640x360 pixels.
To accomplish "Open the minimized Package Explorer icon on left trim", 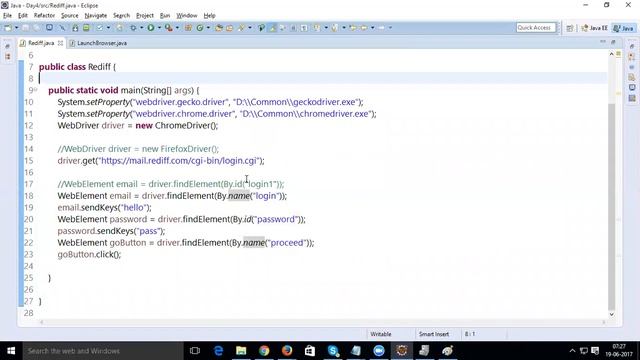I will click(7, 57).
